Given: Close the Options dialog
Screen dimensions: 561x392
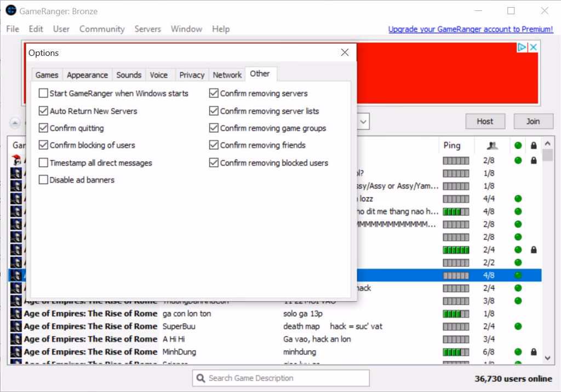Looking at the screenshot, I should pyautogui.click(x=345, y=53).
